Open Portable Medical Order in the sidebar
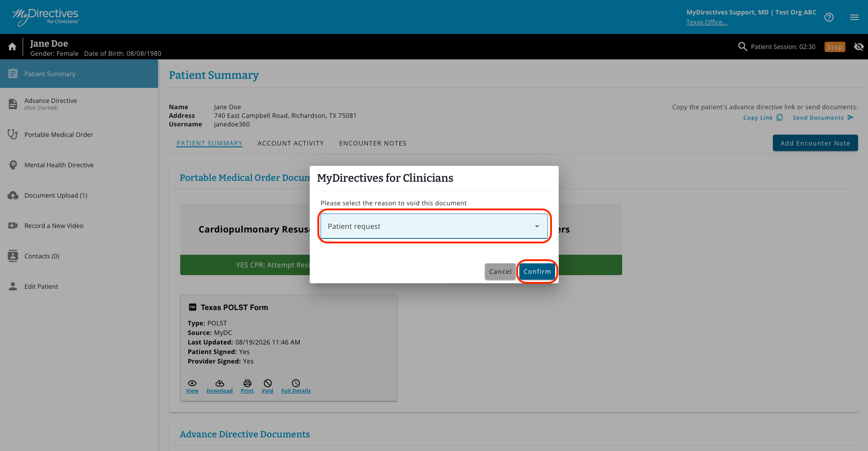 tap(79, 135)
